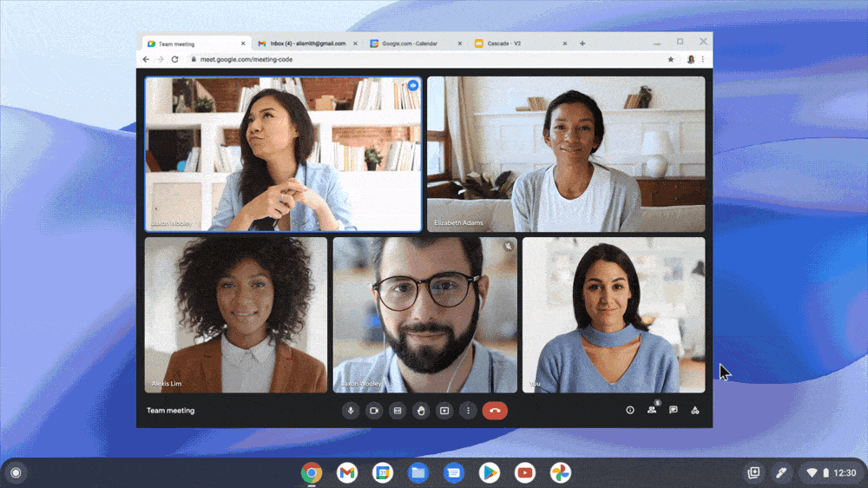The height and width of the screenshot is (488, 868).
Task: Click the Present now screen-share icon
Action: click(444, 411)
